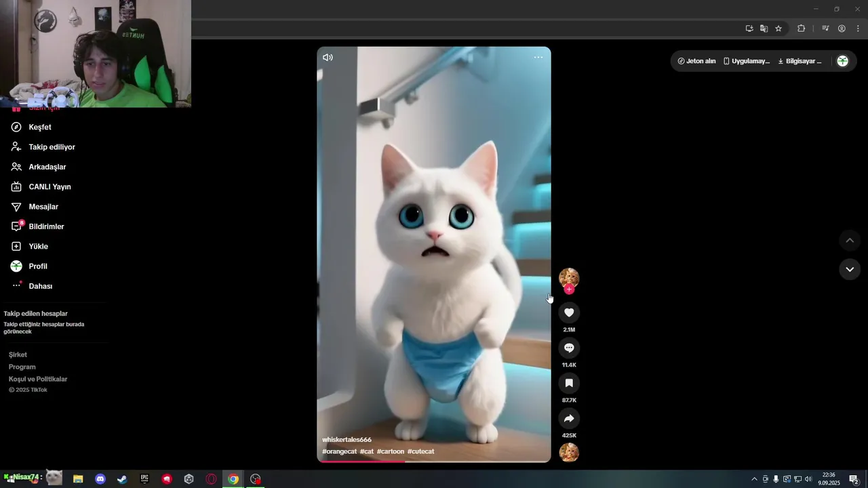This screenshot has width=868, height=488.
Task: Seek on the red video progress bar
Action: pos(434,462)
